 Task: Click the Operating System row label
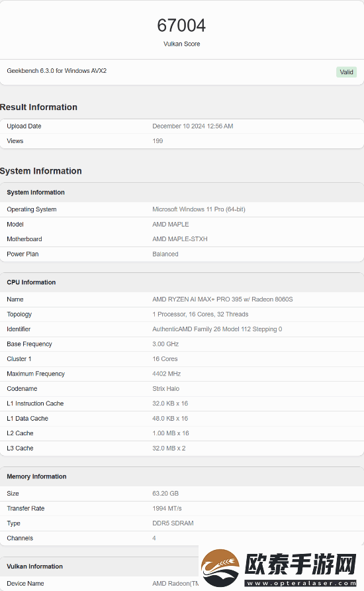32,209
